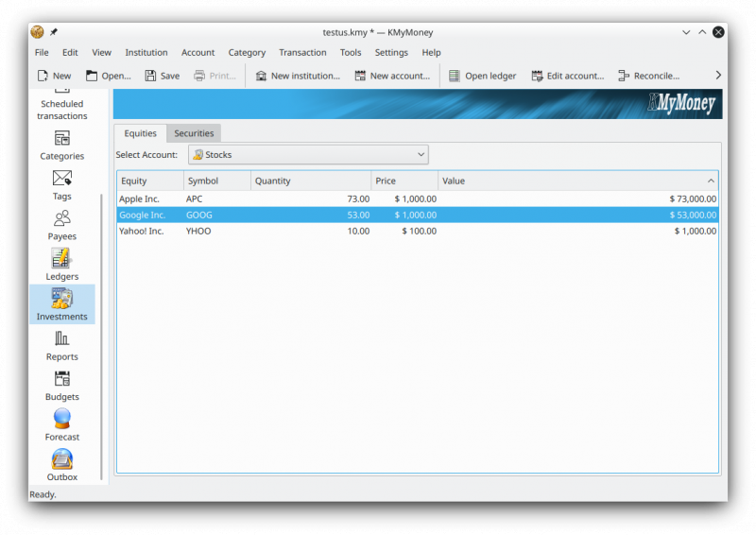This screenshot has width=756, height=535.
Task: Click the KMyMoney app icon in title bar
Action: (x=37, y=32)
